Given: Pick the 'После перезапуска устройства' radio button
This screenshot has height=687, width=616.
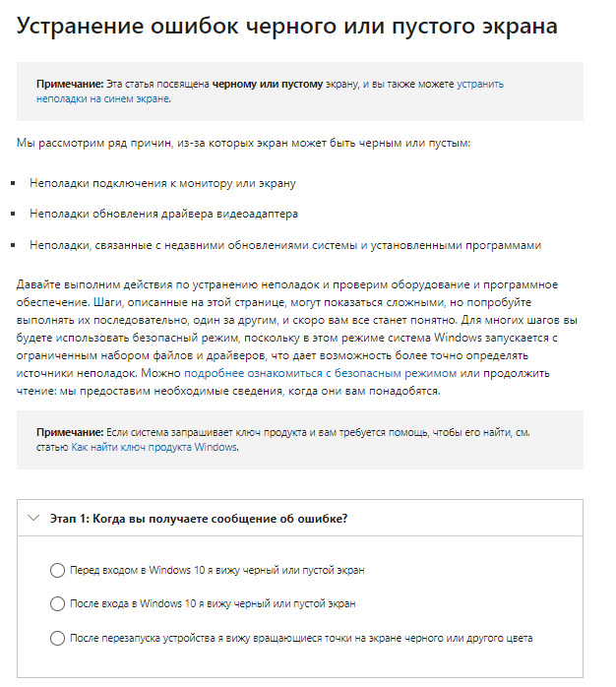Looking at the screenshot, I should pyautogui.click(x=57, y=638).
